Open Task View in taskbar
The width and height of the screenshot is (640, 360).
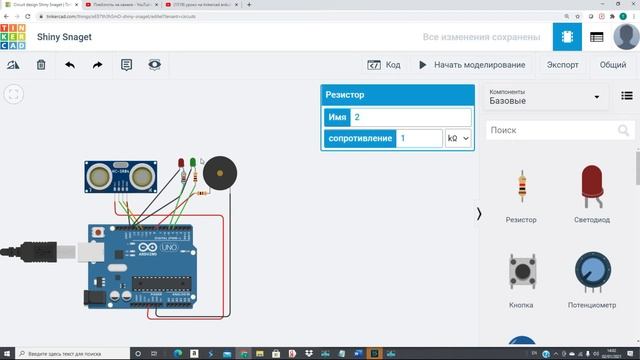pos(154,353)
